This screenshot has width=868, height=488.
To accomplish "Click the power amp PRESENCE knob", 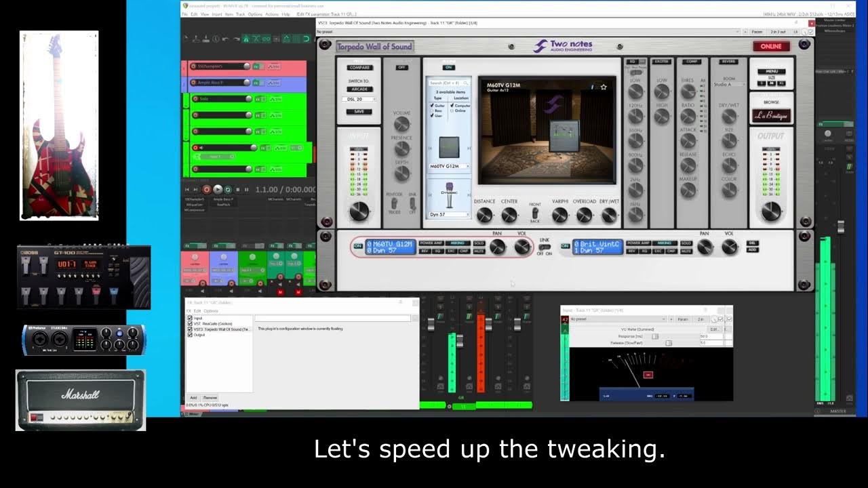I will click(402, 149).
